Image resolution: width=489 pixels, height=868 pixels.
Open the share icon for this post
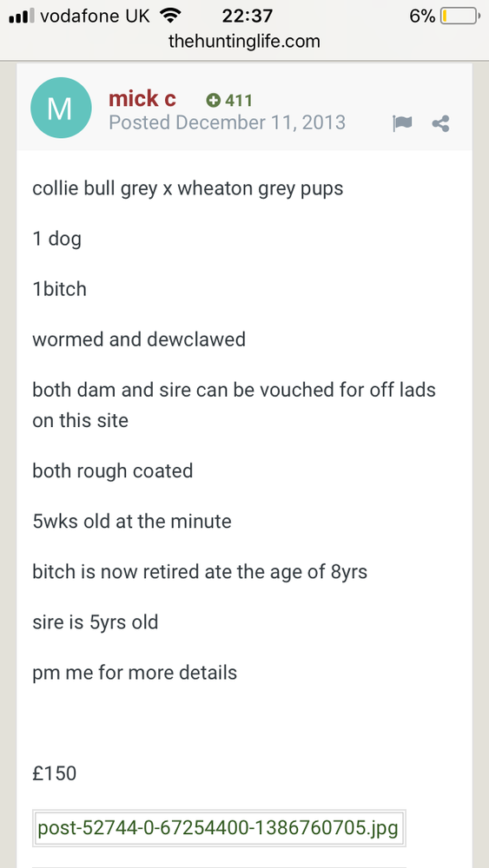click(x=441, y=123)
